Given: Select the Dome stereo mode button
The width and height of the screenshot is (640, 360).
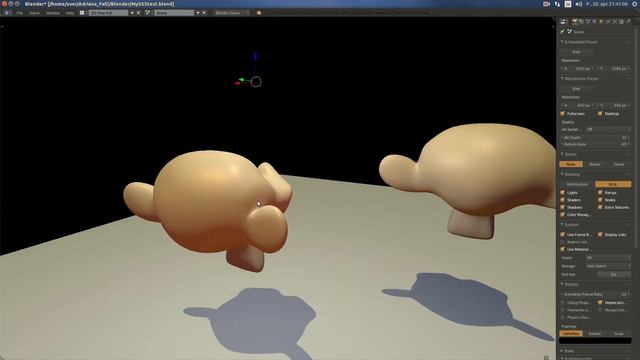Looking at the screenshot, I should 619,164.
